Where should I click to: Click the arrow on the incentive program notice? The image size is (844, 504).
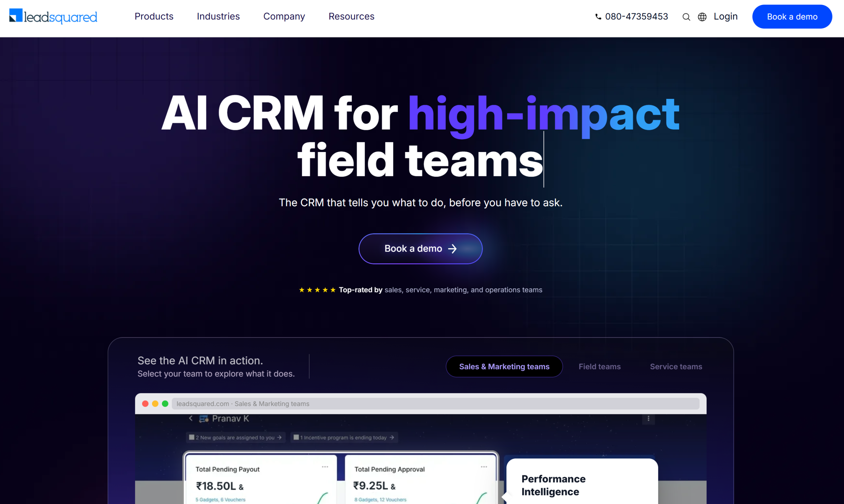392,437
